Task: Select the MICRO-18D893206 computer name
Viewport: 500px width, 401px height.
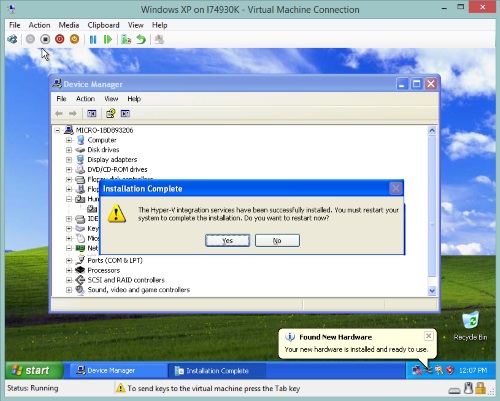Action: pyautogui.click(x=104, y=130)
